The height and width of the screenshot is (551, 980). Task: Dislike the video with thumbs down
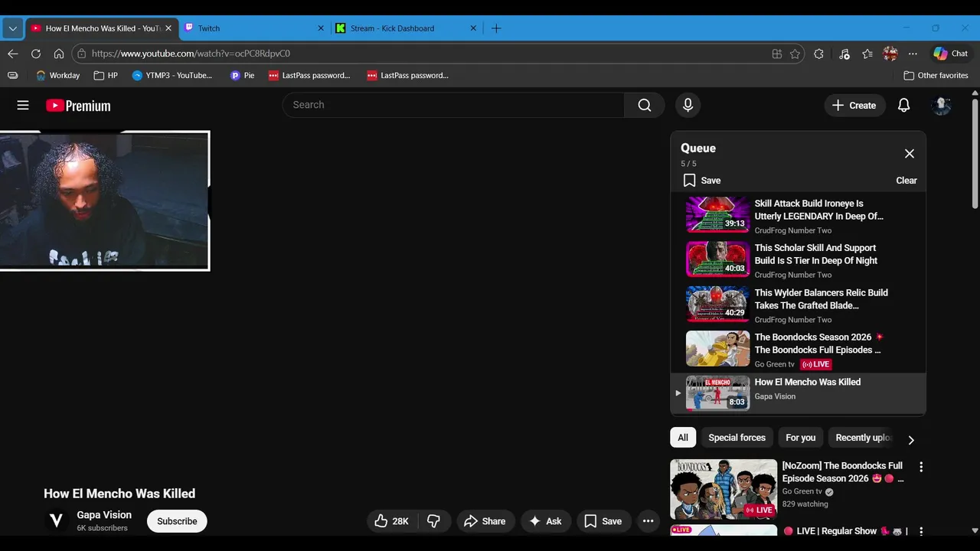[433, 521]
